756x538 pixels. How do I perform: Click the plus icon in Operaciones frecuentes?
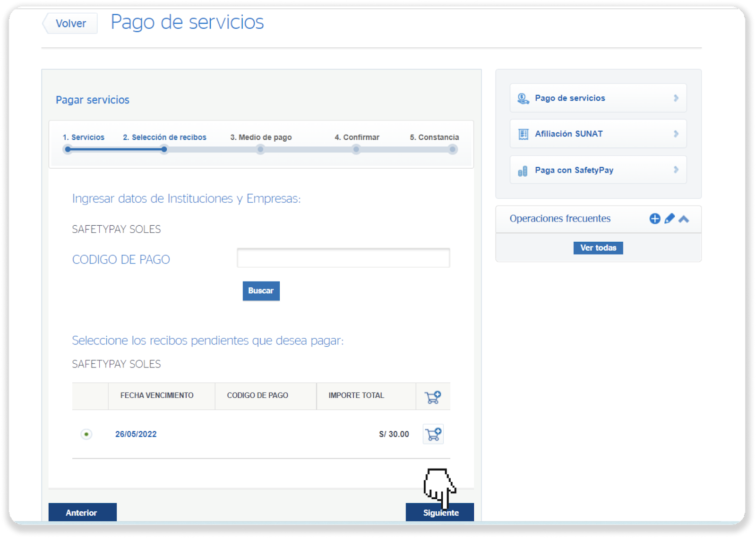(654, 219)
